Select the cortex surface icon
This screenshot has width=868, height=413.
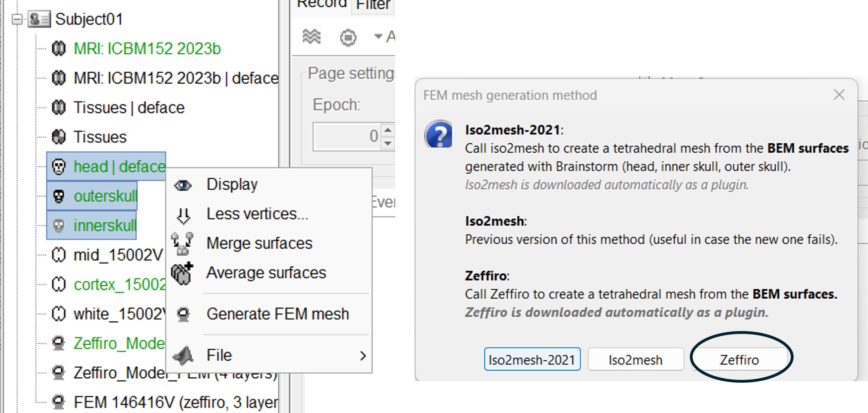tap(59, 285)
